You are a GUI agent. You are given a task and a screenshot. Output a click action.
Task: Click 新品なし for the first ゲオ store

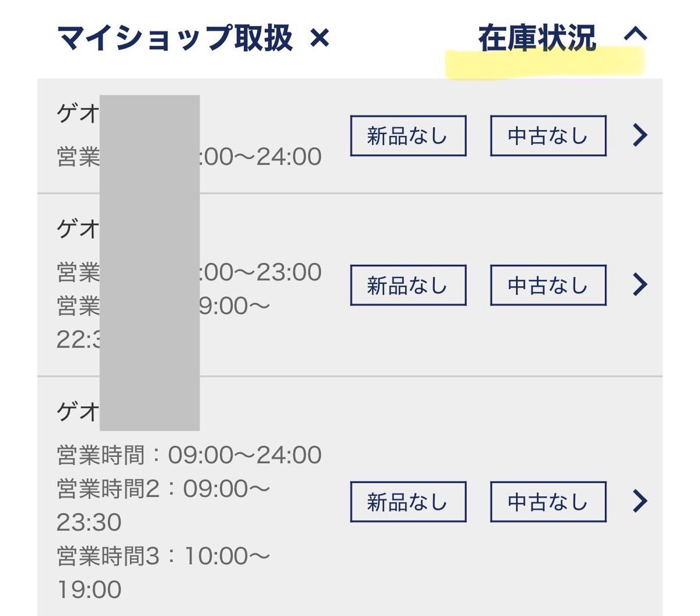pyautogui.click(x=408, y=136)
